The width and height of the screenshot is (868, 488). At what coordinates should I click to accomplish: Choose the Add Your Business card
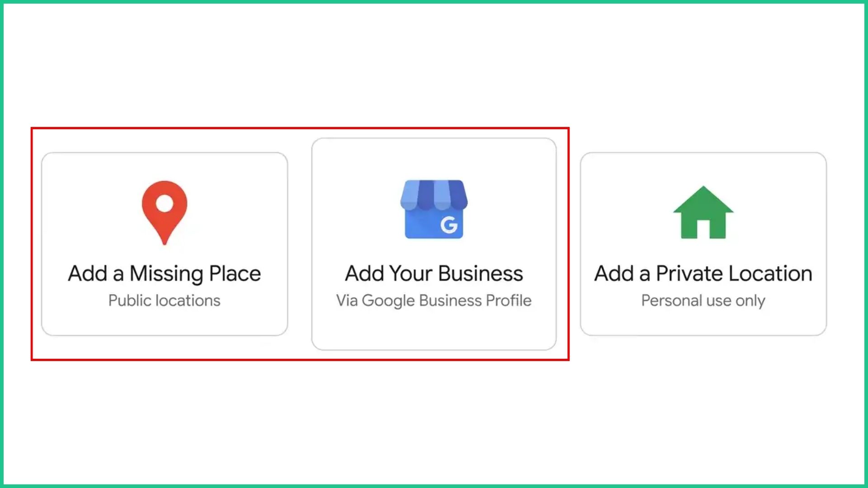434,244
